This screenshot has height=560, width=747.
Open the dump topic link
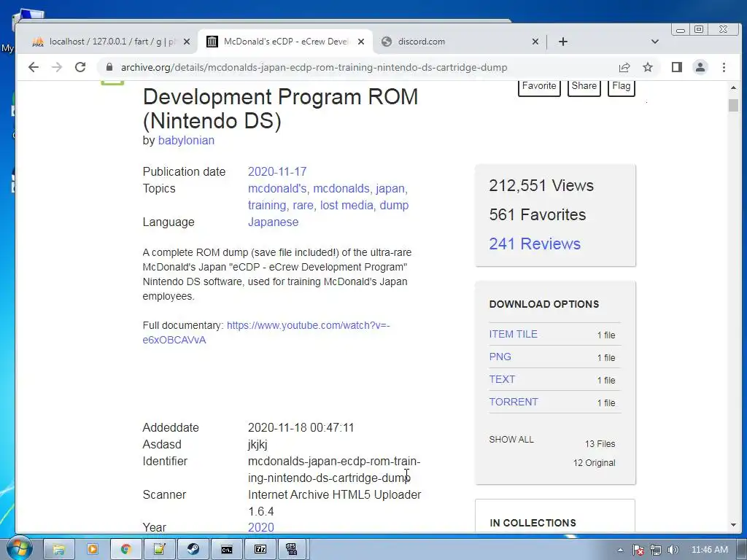[x=394, y=205]
